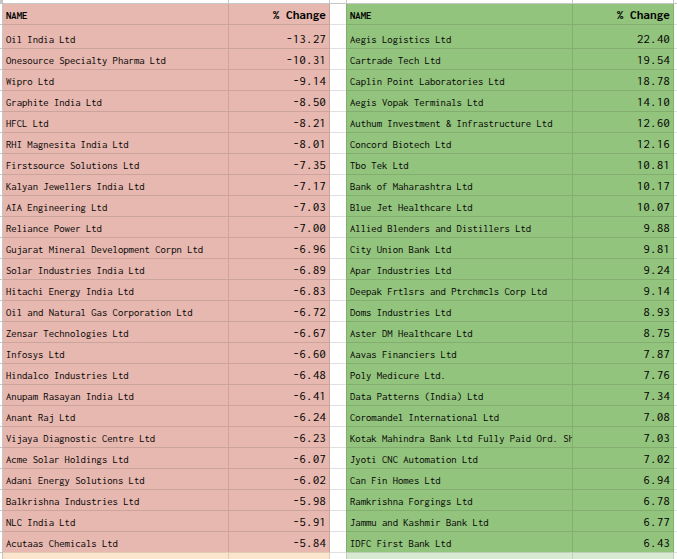677x559 pixels.
Task: Click Poly Medicure Ltd. cell
Action: [459, 376]
